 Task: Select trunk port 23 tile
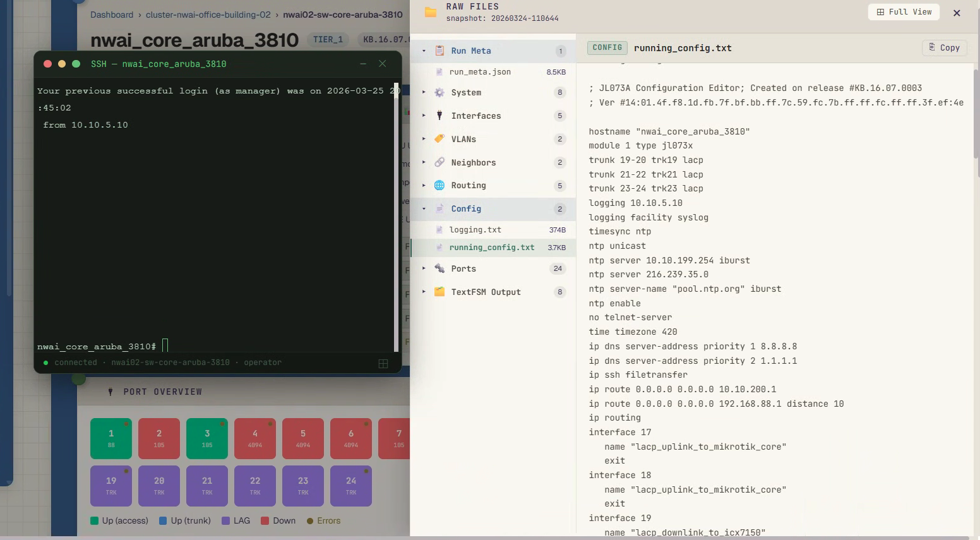click(x=303, y=486)
